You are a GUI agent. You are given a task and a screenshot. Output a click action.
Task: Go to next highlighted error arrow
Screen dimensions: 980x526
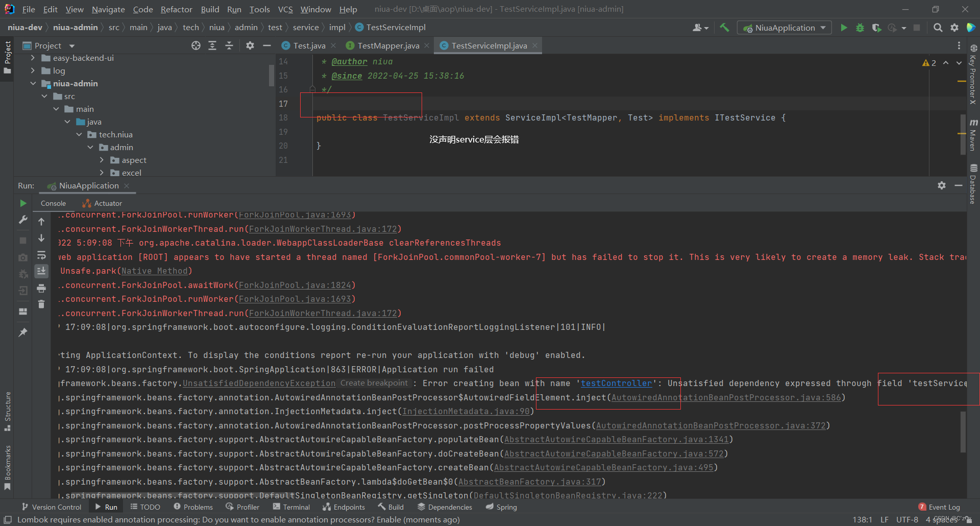[959, 63]
